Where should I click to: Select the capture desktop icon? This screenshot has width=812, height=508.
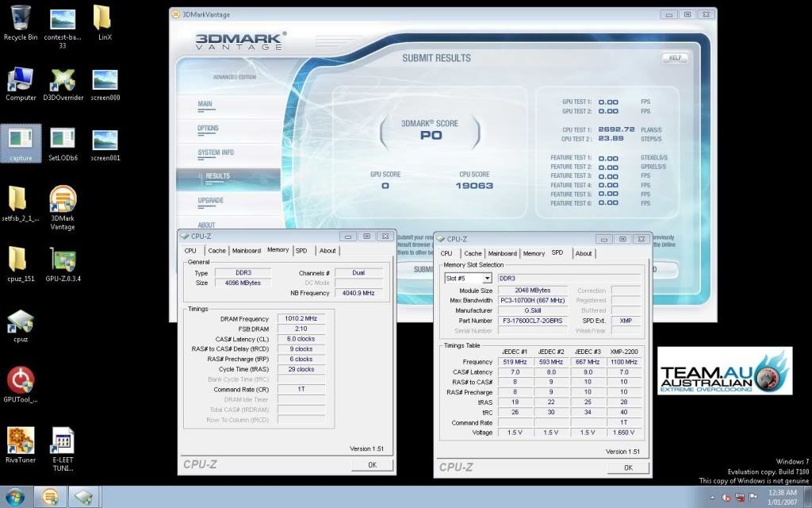tap(21, 144)
